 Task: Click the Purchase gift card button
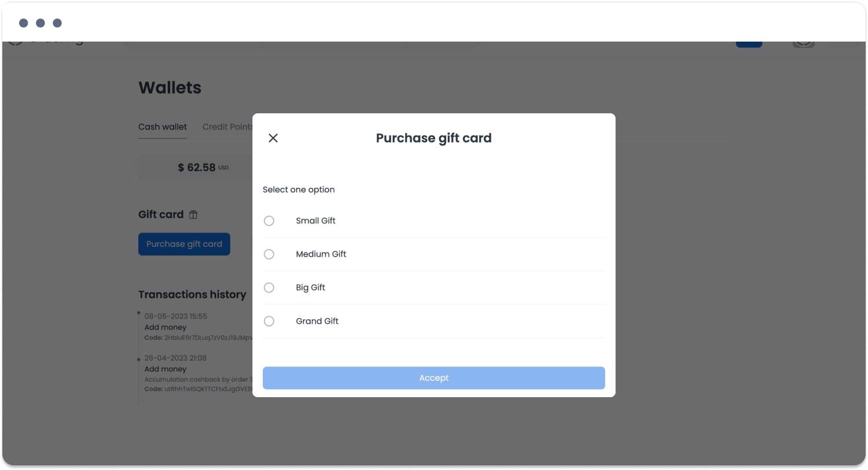tap(184, 244)
